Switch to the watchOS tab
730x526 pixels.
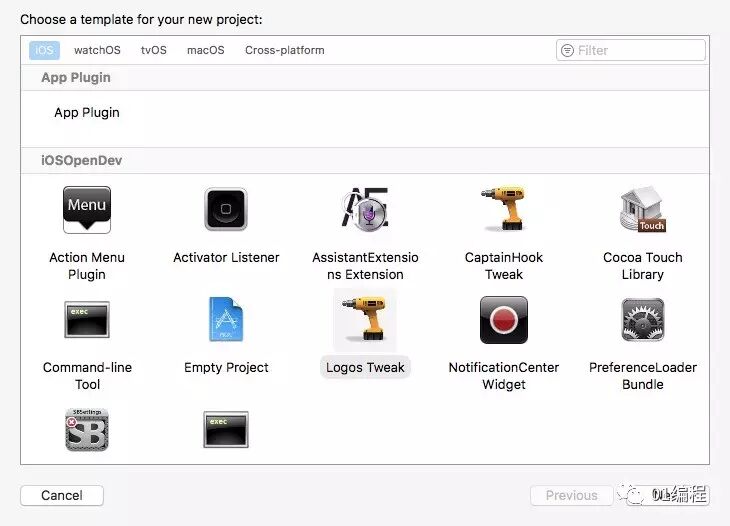click(97, 50)
